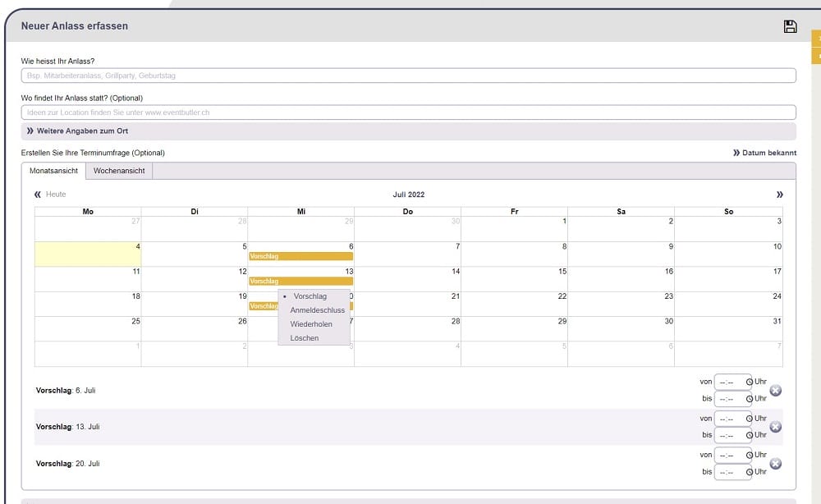Viewport: 821px width, 504px height.
Task: Click the event name input field
Action: pos(408,76)
